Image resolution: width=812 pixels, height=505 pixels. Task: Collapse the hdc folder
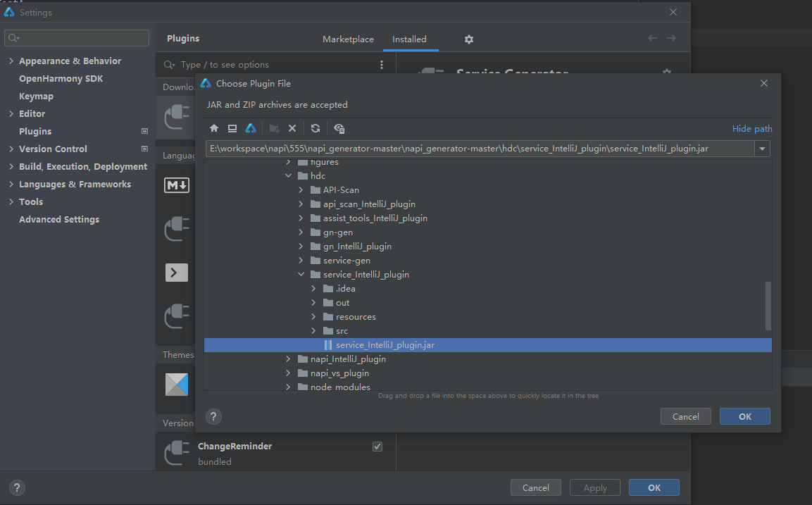[x=289, y=176]
